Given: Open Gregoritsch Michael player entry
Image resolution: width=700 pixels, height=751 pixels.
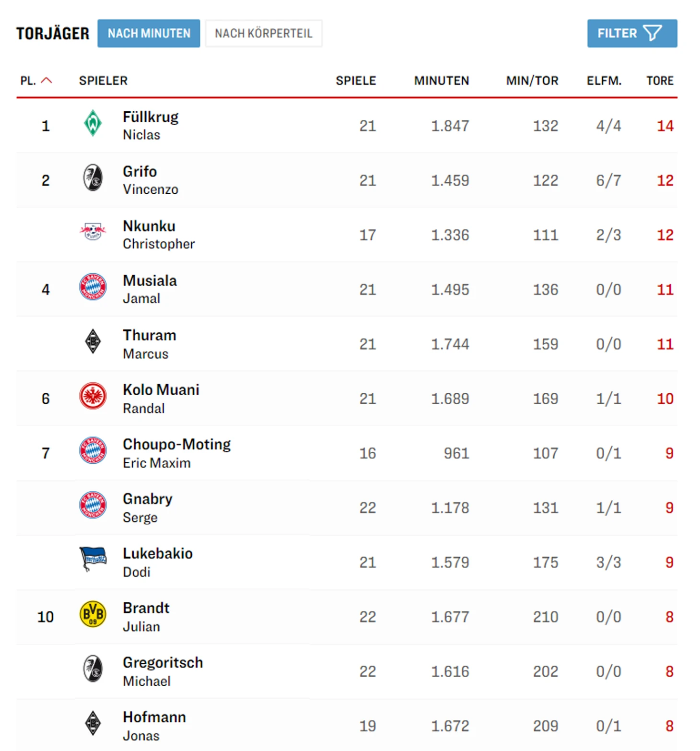Looking at the screenshot, I should 163,671.
